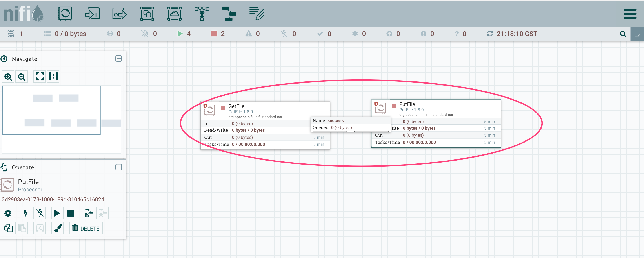
Task: Click the PutFile 'Out' stats row
Action: coord(436,135)
